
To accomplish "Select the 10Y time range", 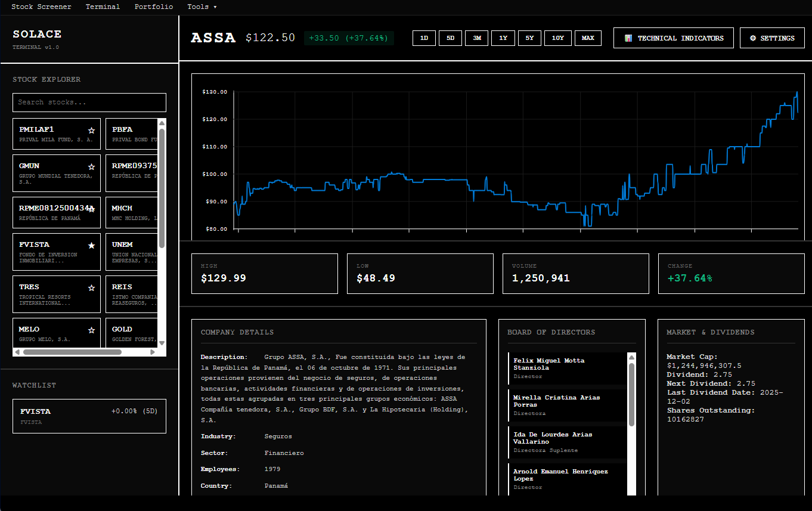I will 557,38.
